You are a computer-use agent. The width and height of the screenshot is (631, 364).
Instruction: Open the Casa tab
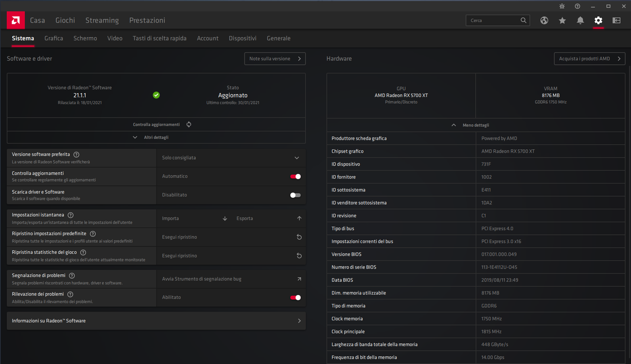tap(37, 20)
